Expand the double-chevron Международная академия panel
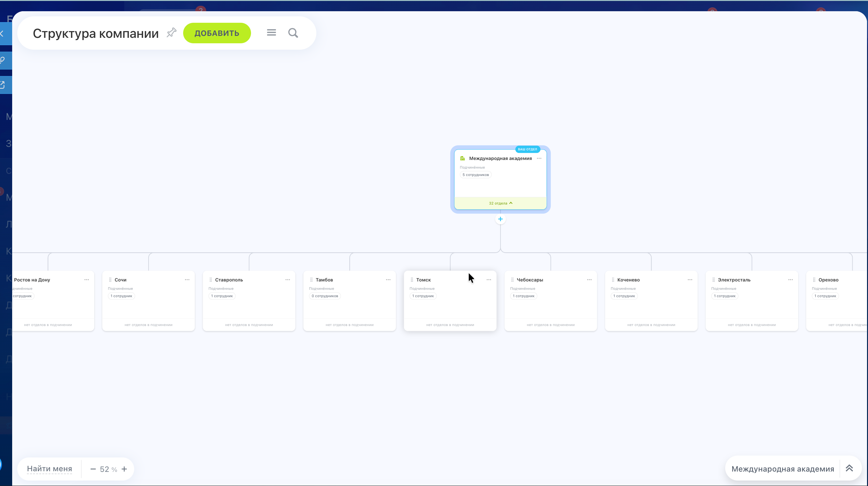Screen dimensions: 868x486 tap(849, 468)
